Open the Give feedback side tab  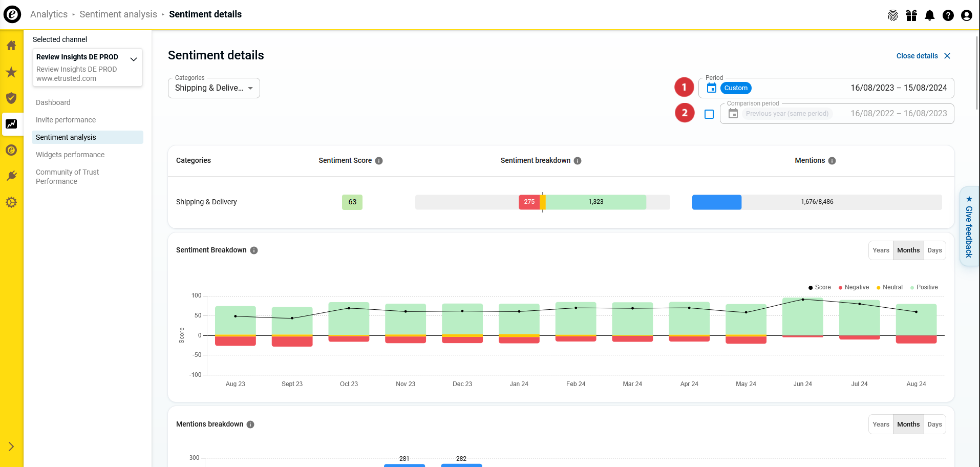pos(969,226)
